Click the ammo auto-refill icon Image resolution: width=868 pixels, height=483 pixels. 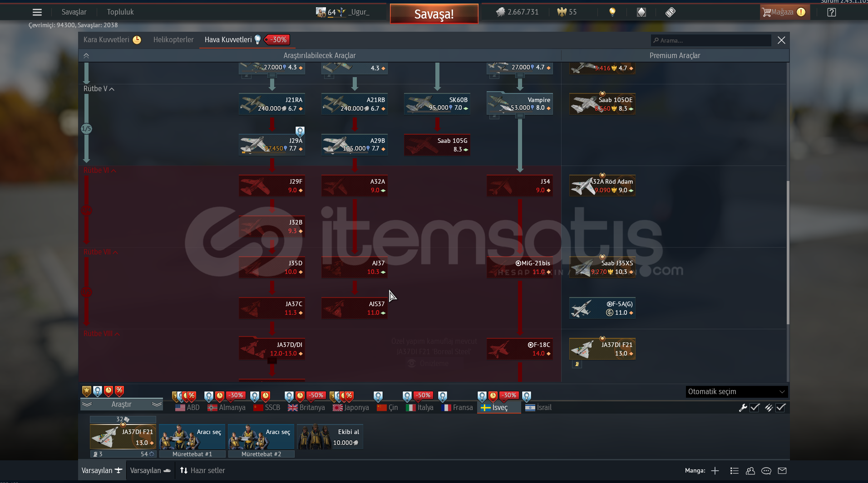click(x=769, y=408)
